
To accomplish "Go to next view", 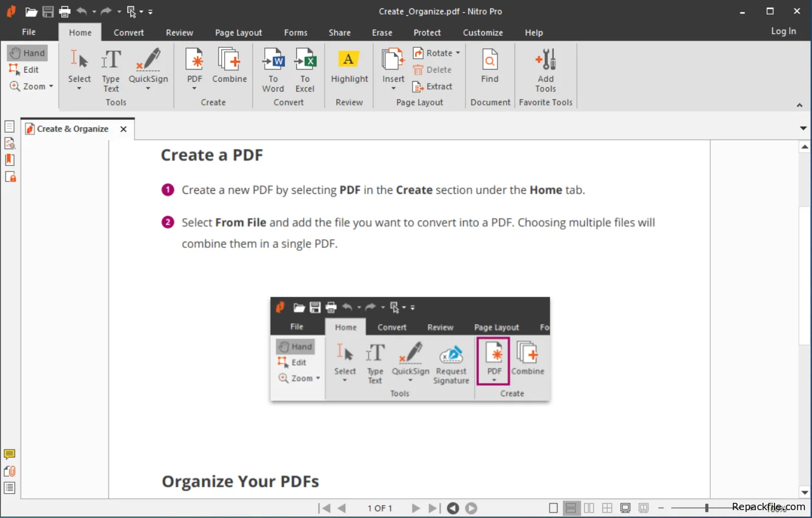I will (x=471, y=508).
